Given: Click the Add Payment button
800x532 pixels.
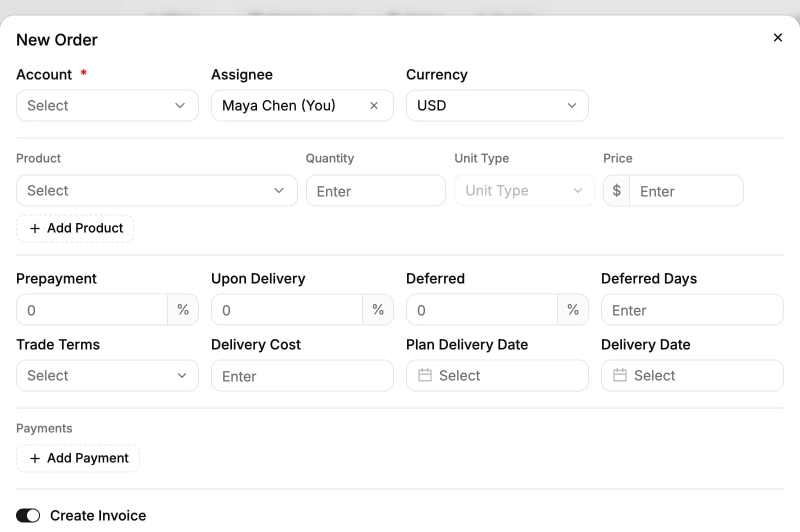Looking at the screenshot, I should (78, 458).
